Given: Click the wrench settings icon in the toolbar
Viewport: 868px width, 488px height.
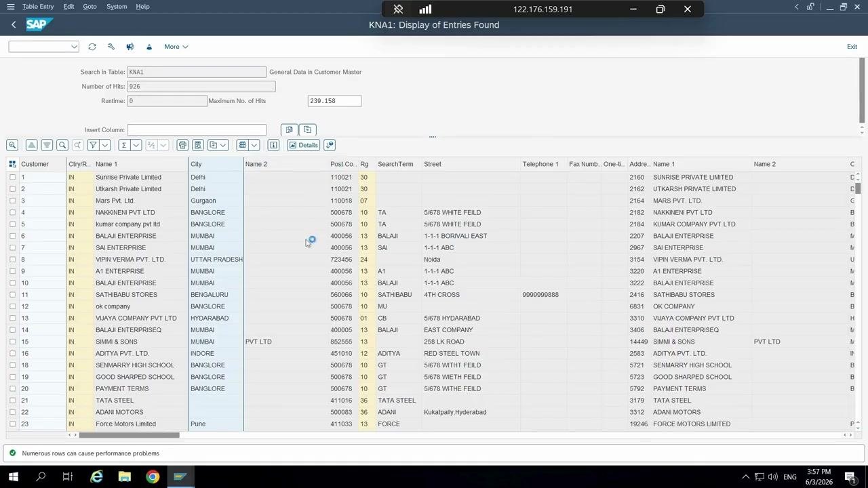Looking at the screenshot, I should pos(111,47).
